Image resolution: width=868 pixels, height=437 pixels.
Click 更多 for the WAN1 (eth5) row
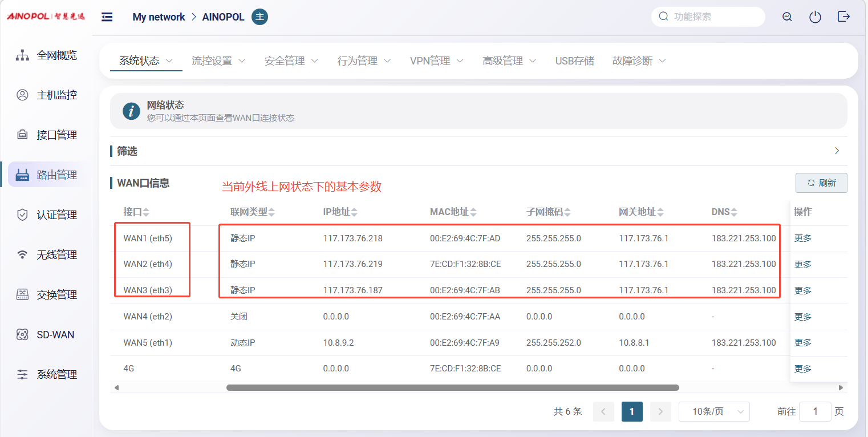(x=802, y=238)
